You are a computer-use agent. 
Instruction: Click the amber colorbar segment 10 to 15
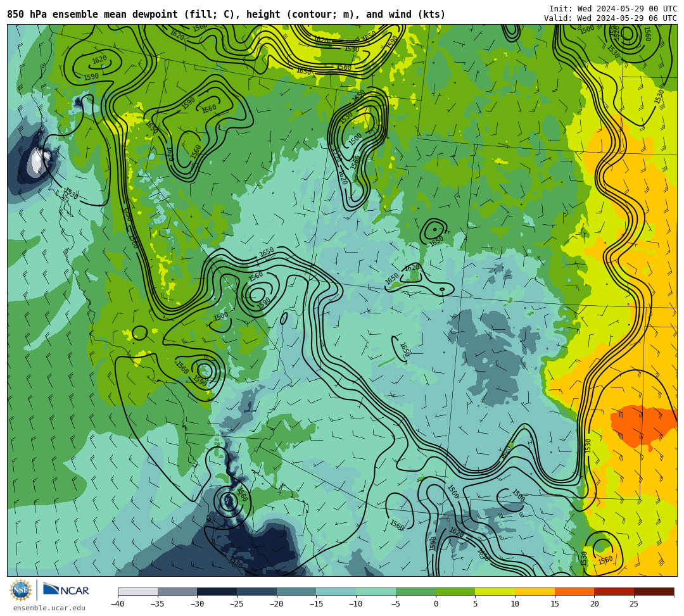coord(535,591)
